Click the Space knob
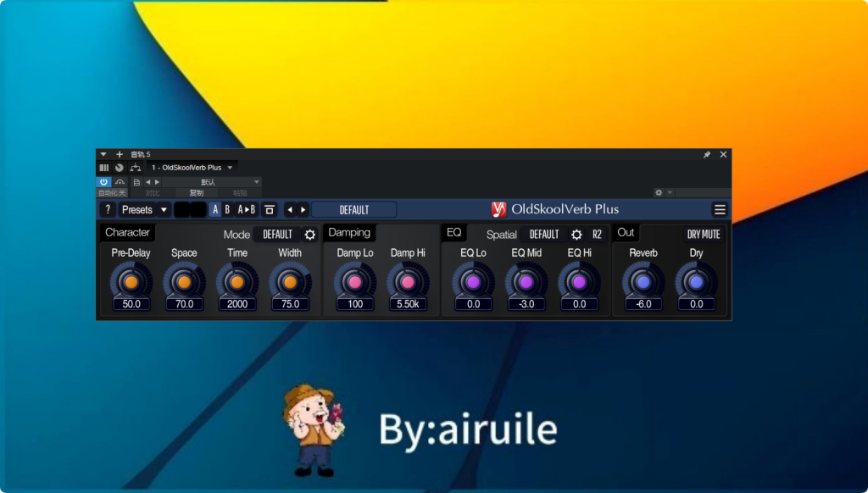868x493 pixels. [184, 282]
